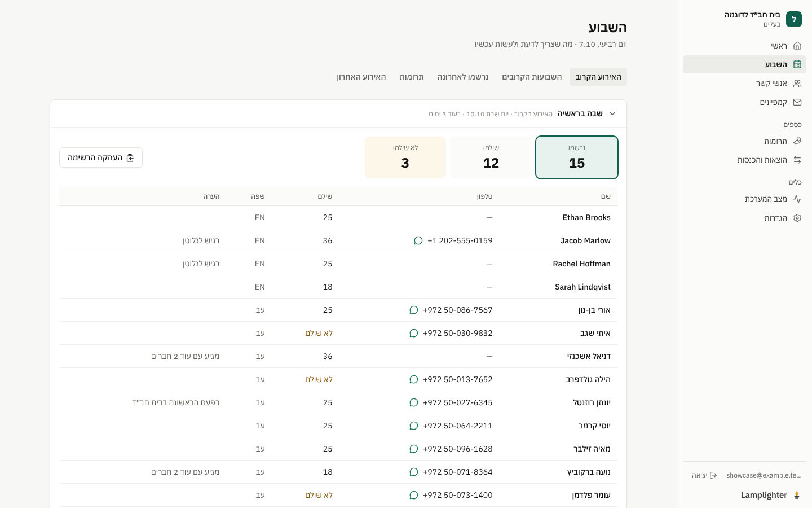The width and height of the screenshot is (812, 508).
Task: Click the phone number +1 202-555-0159
Action: [x=460, y=240]
